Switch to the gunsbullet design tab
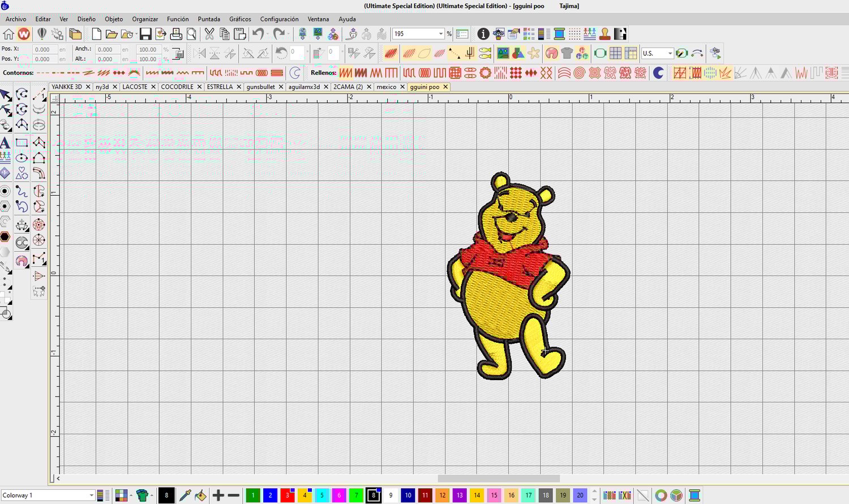The width and height of the screenshot is (849, 504). coord(260,87)
